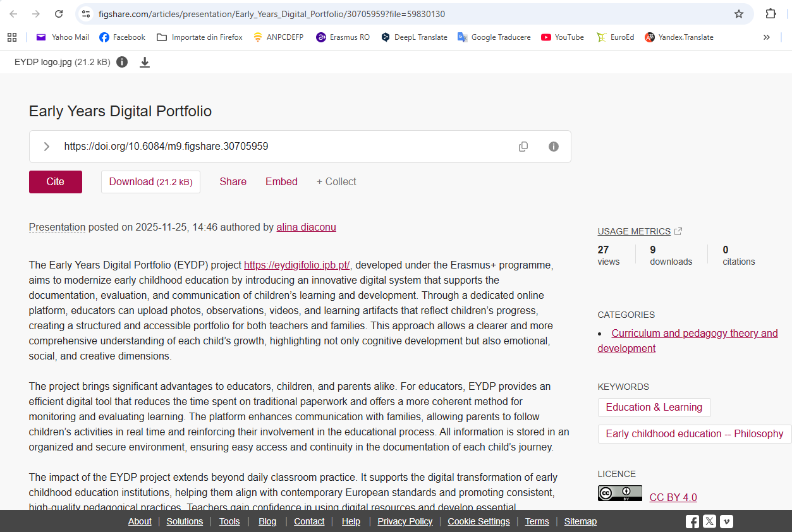The width and height of the screenshot is (792, 532).
Task: Open the alina diaconu author link
Action: point(306,227)
